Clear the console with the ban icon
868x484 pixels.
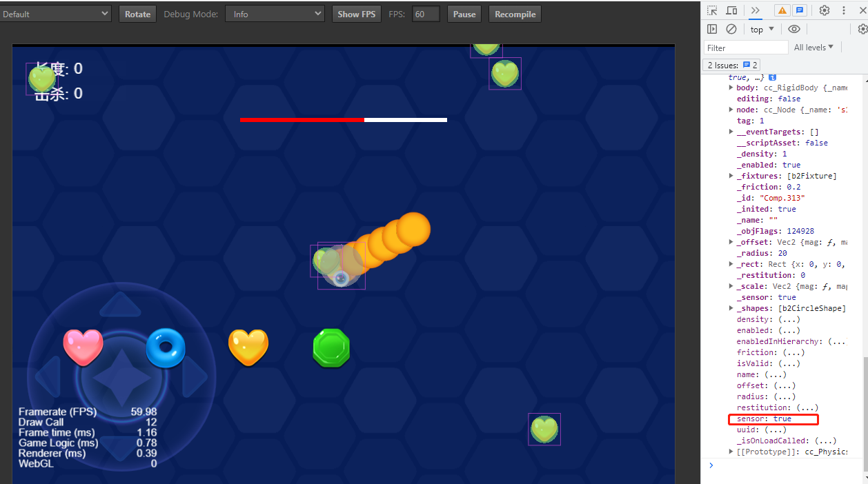[731, 29]
